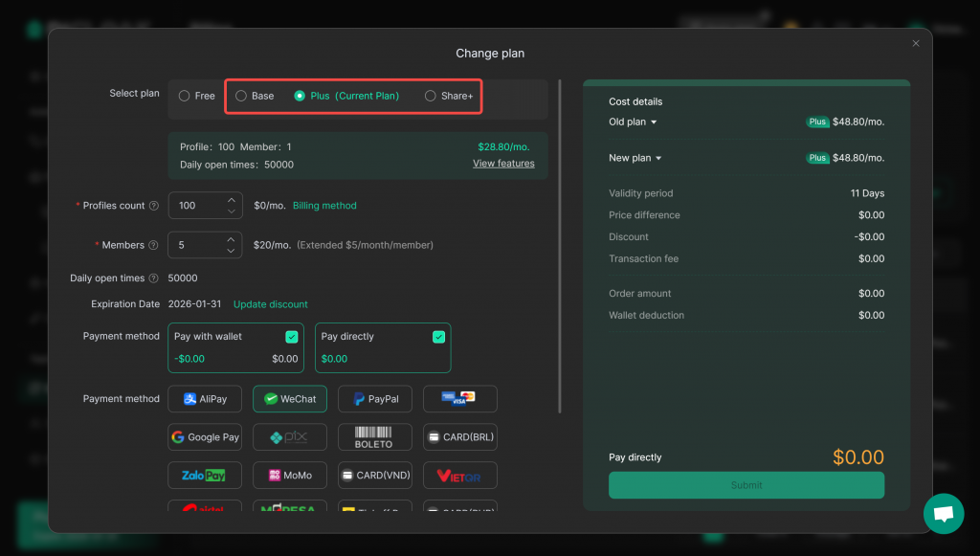Open the View features link
The height and width of the screenshot is (556, 980).
pyautogui.click(x=503, y=164)
